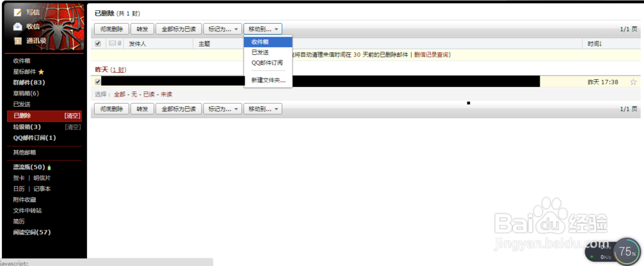Open the contacts (通讯录) book icon

coord(17,41)
